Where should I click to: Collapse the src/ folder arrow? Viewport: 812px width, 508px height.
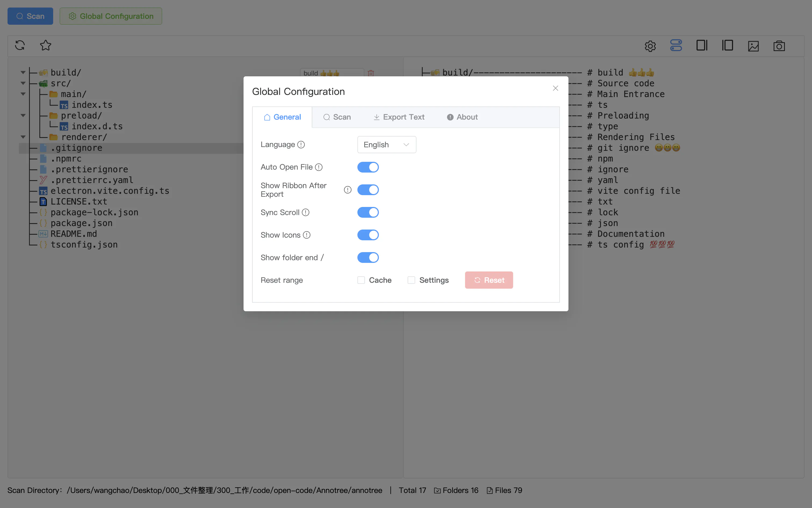[23, 83]
